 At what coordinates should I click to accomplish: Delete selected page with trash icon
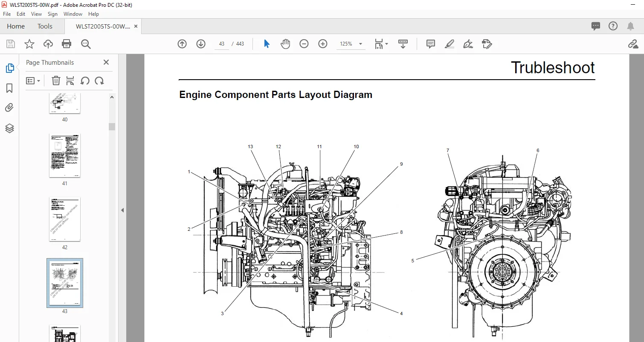coord(56,80)
